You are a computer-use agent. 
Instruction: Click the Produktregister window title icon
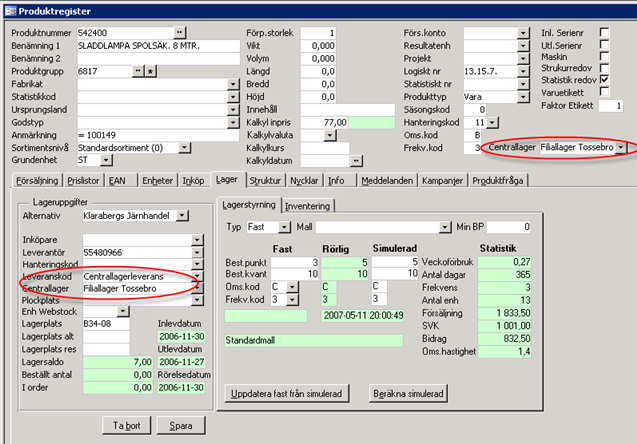11,9
